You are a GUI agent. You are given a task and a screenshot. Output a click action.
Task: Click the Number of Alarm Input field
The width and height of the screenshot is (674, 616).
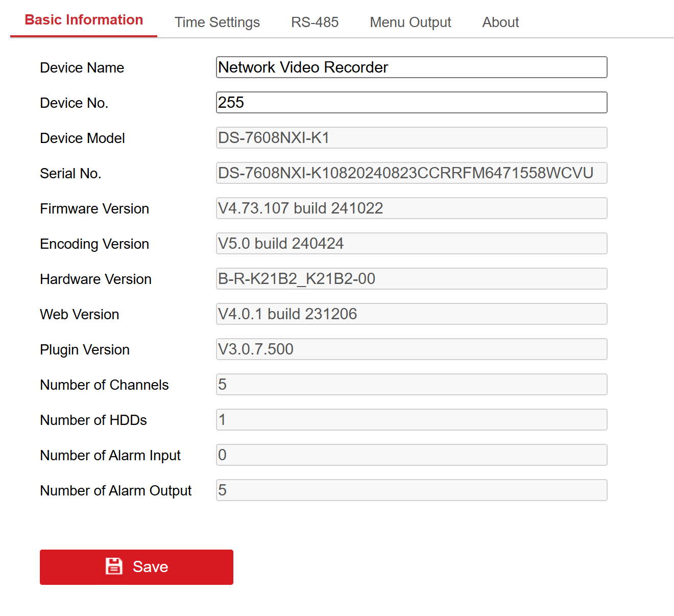pyautogui.click(x=411, y=455)
